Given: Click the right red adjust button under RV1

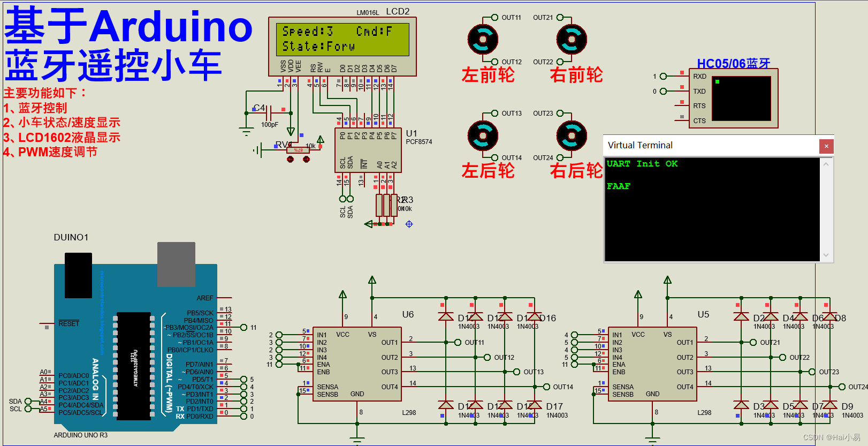Looking at the screenshot, I should pyautogui.click(x=306, y=160).
